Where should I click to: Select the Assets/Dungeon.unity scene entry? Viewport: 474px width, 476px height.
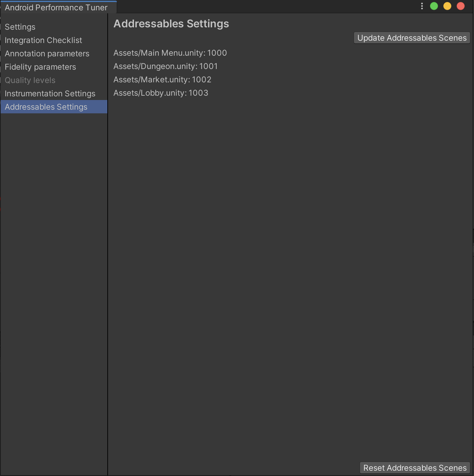(x=165, y=66)
